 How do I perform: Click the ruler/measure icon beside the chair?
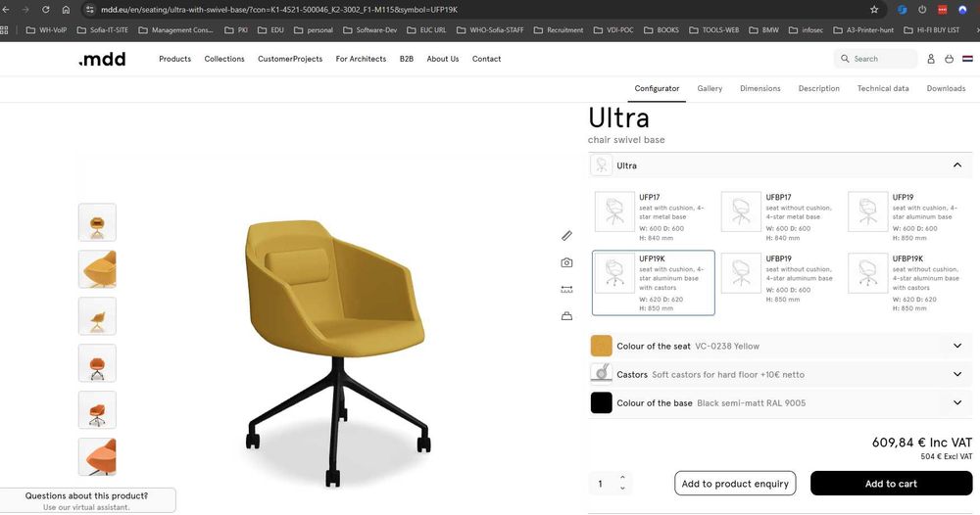click(x=566, y=235)
